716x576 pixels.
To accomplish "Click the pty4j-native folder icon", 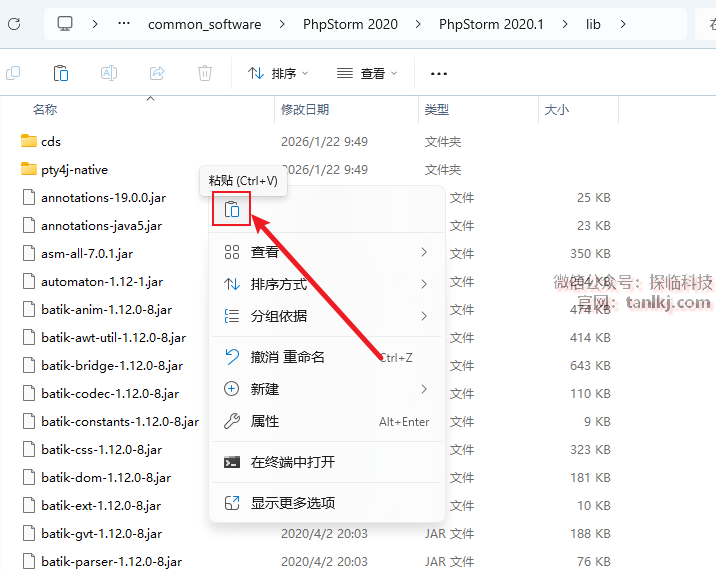I will pos(29,169).
